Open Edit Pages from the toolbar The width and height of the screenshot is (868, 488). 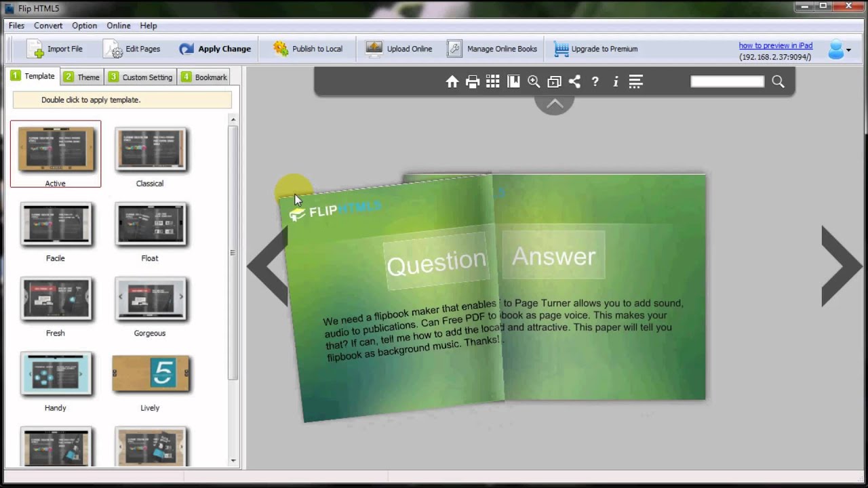point(132,49)
